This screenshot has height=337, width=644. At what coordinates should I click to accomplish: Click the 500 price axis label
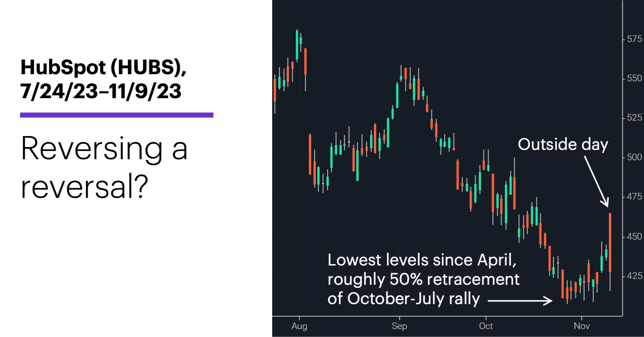[634, 157]
